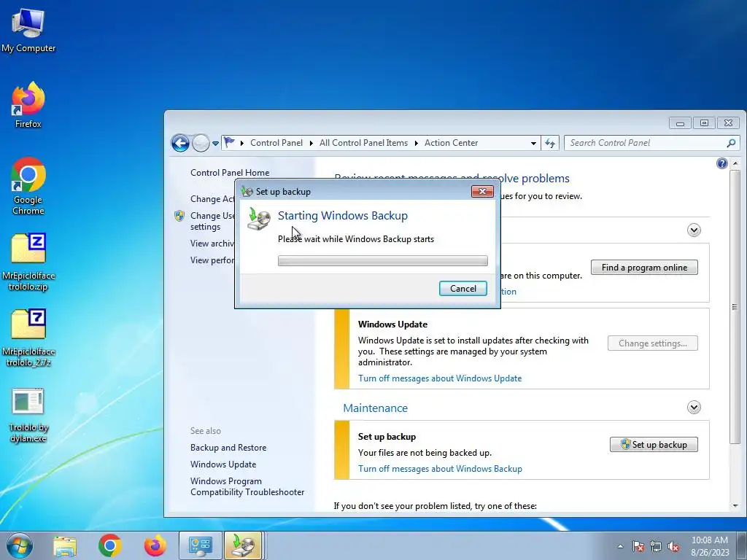Viewport: 747px width, 560px height.
Task: Open Action Center flag tray icon
Action: tap(638, 546)
